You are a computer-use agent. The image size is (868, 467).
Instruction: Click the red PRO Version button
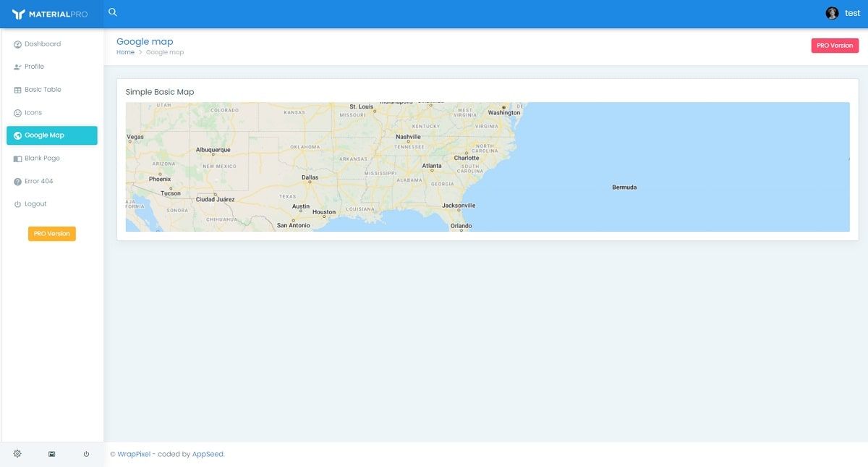click(x=835, y=46)
